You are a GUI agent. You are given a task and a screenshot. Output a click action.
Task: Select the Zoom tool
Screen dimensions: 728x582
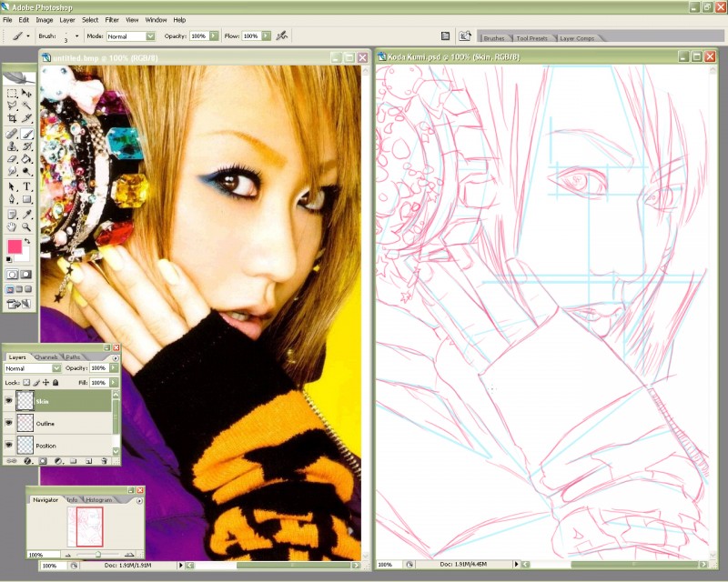[26, 227]
